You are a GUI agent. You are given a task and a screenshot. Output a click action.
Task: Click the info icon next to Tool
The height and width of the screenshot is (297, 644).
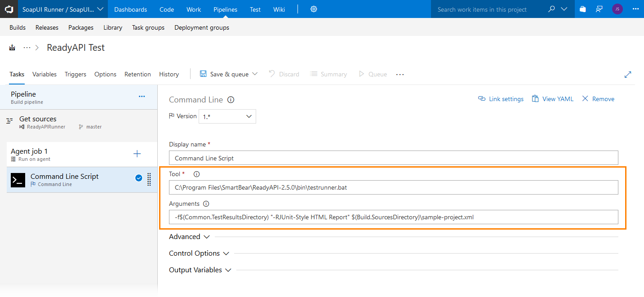point(196,174)
